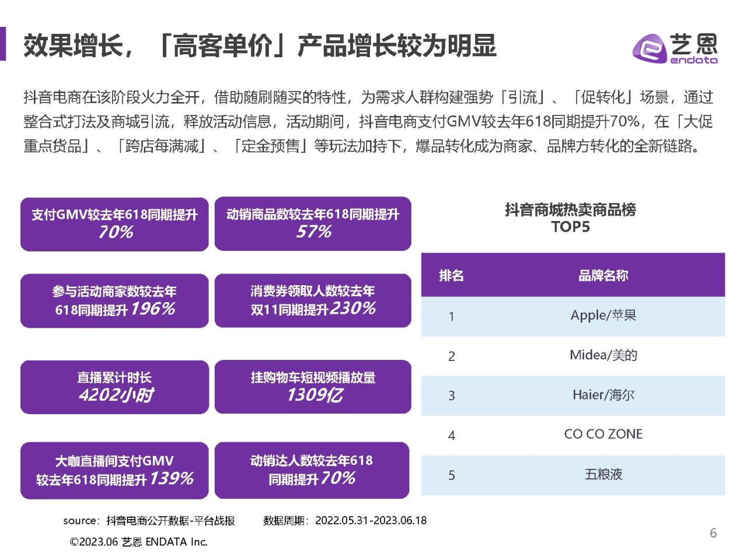The image size is (747, 560).
Task: Click the source line 抖音电商公开数据-平台战报
Action: point(149,520)
